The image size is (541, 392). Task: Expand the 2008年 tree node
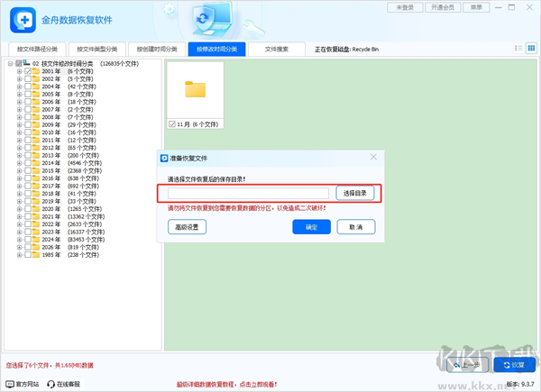tap(19, 117)
